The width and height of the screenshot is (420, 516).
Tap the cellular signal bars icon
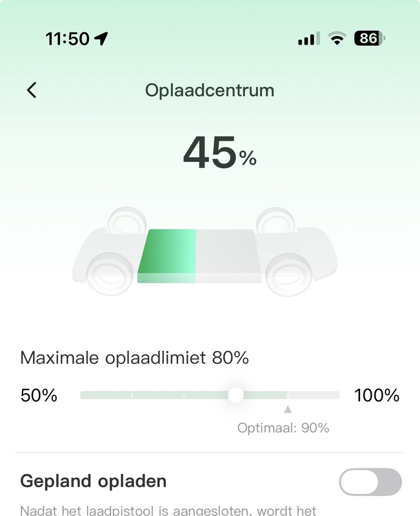click(308, 39)
